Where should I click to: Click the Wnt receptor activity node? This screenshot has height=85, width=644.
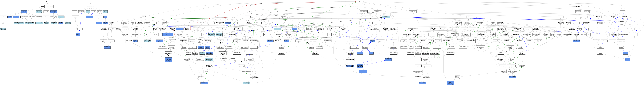[61, 23]
